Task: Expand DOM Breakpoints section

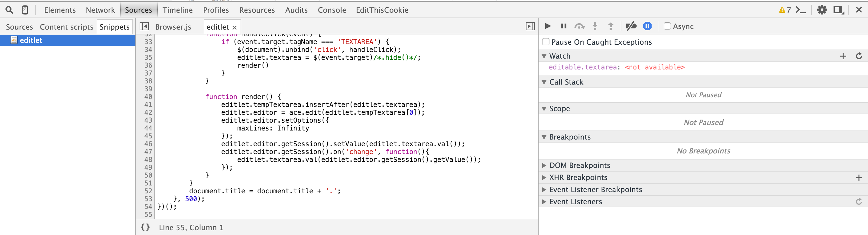Action: [x=544, y=165]
